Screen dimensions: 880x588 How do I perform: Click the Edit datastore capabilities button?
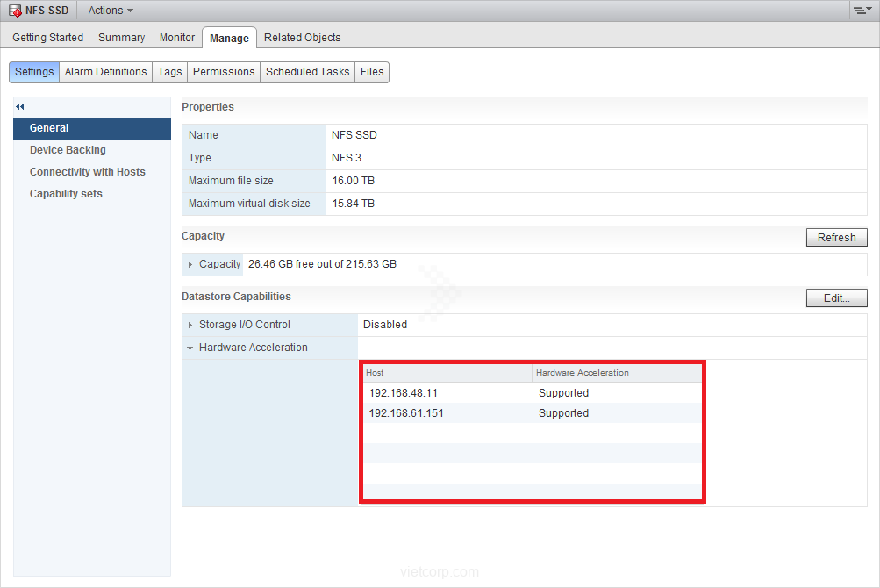(836, 298)
